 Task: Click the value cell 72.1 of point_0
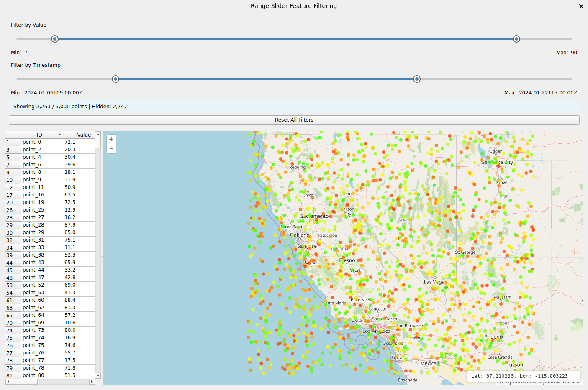79,142
